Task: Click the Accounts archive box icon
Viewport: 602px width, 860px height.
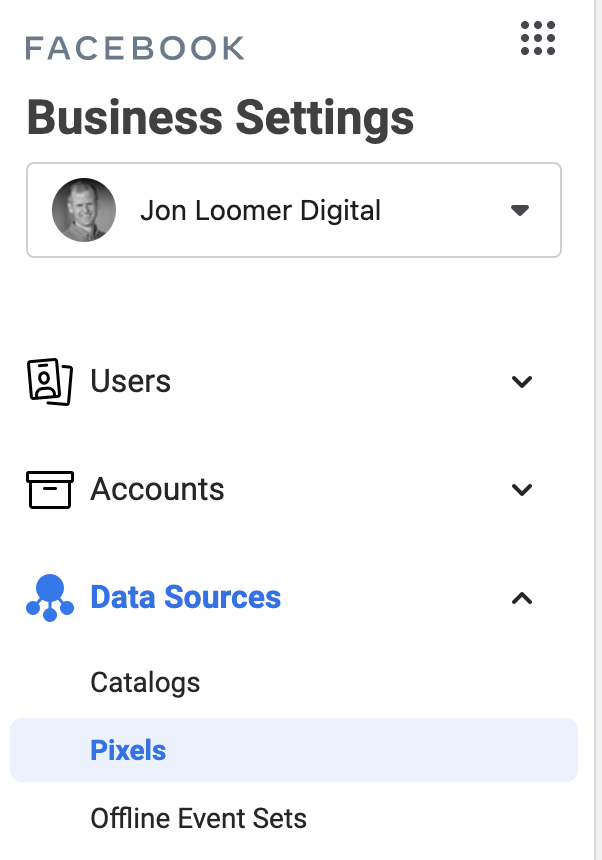Action: [x=50, y=490]
